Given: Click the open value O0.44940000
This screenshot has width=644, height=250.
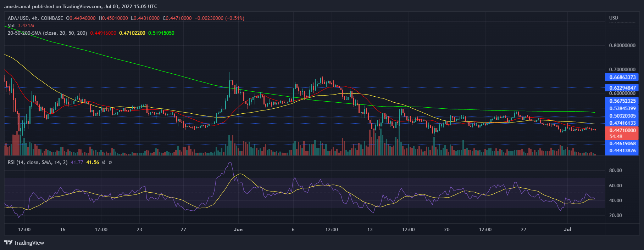Looking at the screenshot, I should (x=81, y=18).
